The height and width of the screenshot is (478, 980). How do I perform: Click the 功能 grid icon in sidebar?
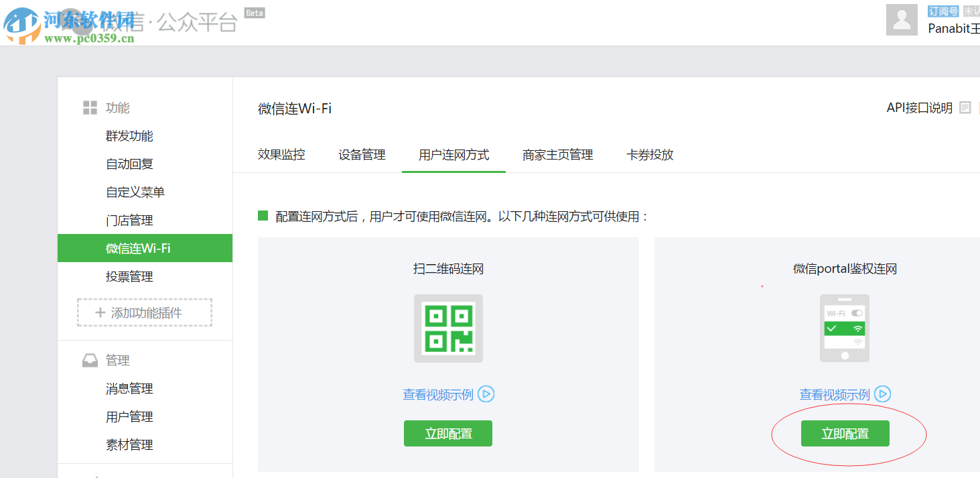(x=89, y=107)
